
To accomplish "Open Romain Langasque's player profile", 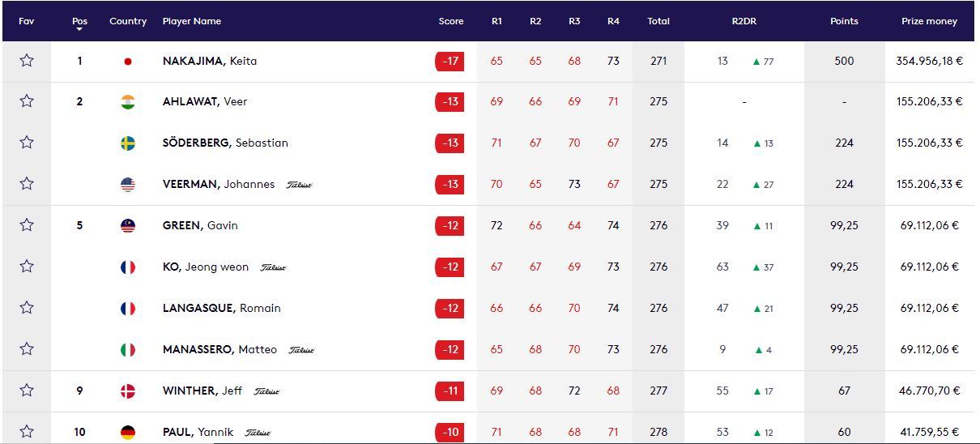I will coord(221,308).
